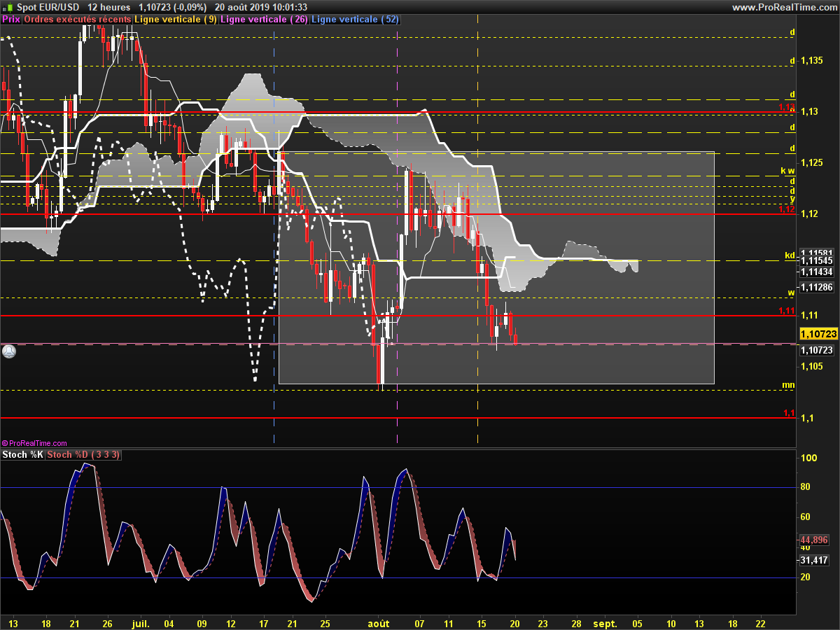Screen dimensions: 840x630
Task: Click the 1,11286 price label
Action: pos(816,287)
